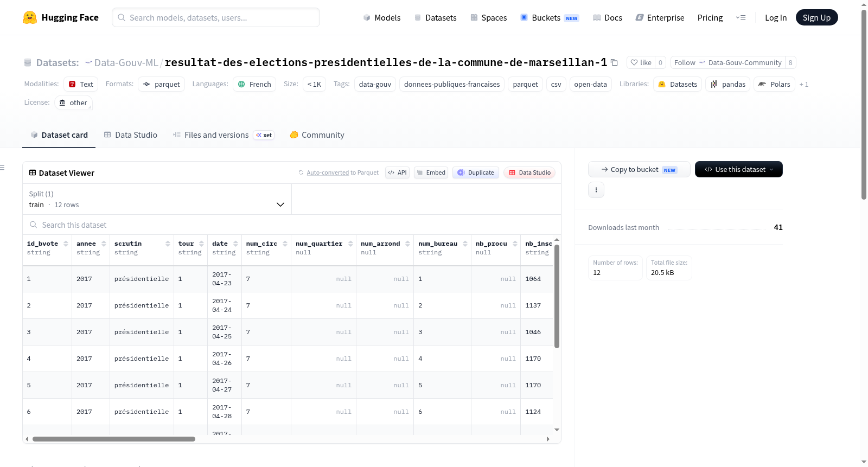
Task: Click the Datasets library tag icon
Action: (662, 84)
